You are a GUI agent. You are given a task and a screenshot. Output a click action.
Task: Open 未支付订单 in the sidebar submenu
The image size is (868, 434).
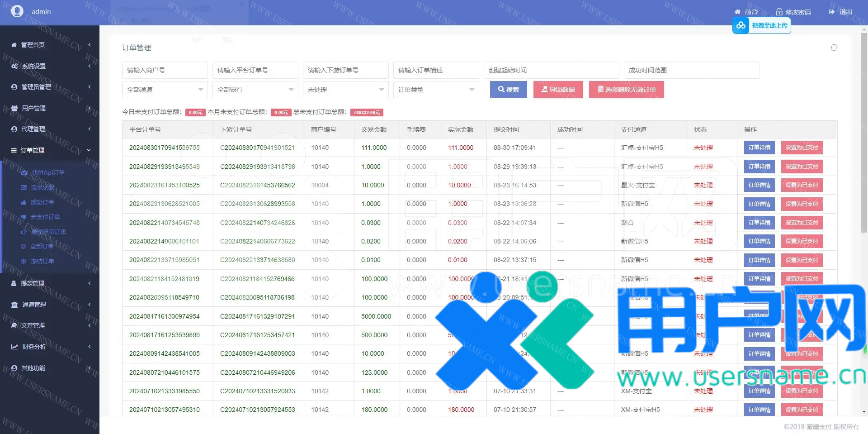pos(45,217)
